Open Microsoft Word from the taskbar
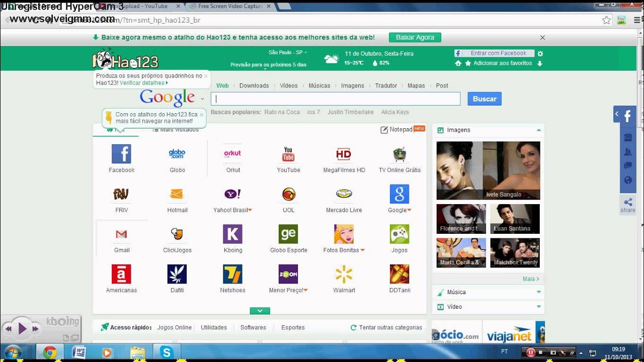Screen dimensions: 644x362 [x=78, y=352]
